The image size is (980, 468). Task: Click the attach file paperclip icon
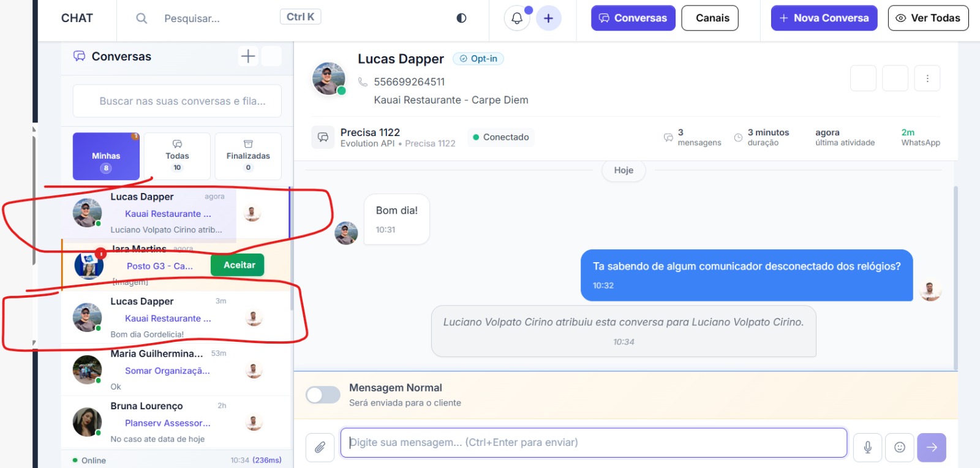tap(320, 448)
